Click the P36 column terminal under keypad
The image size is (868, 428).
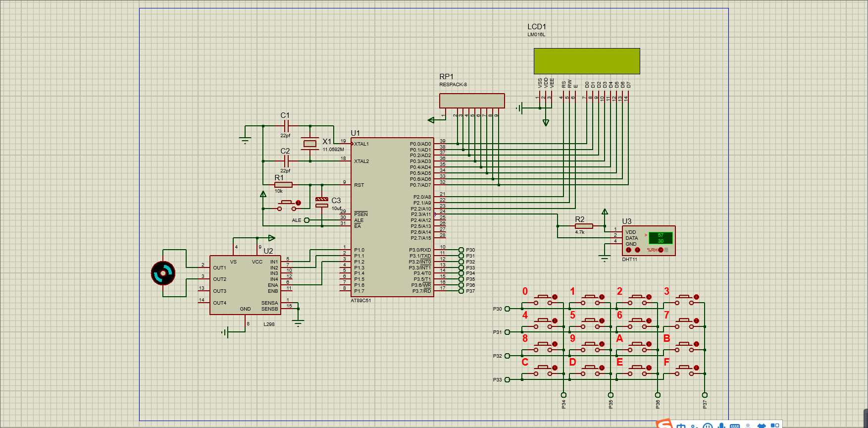pyautogui.click(x=658, y=395)
